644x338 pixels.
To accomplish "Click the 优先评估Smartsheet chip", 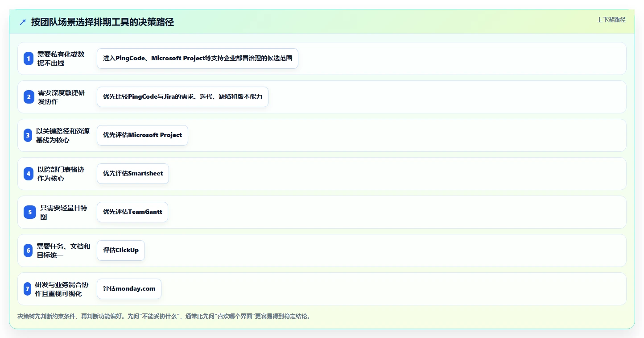I will tap(133, 174).
